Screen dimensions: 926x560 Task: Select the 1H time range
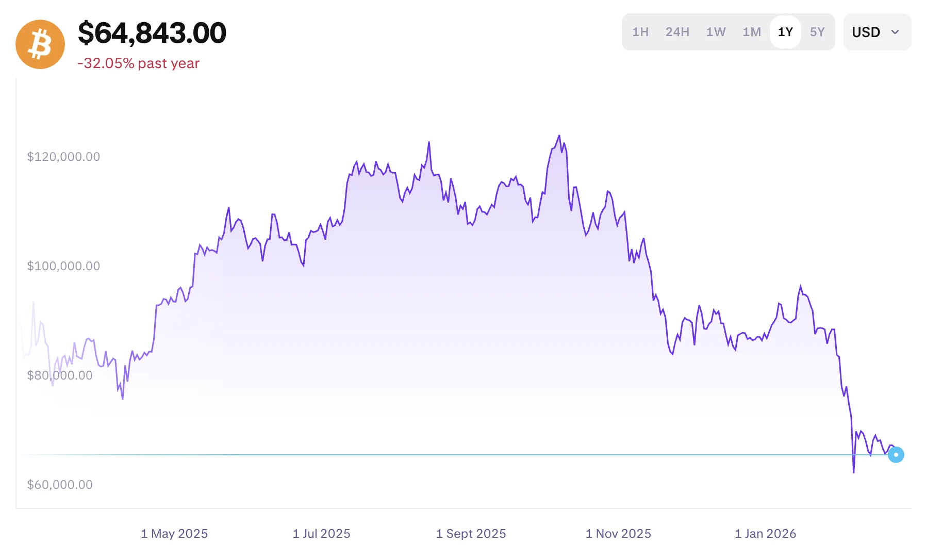pos(640,32)
